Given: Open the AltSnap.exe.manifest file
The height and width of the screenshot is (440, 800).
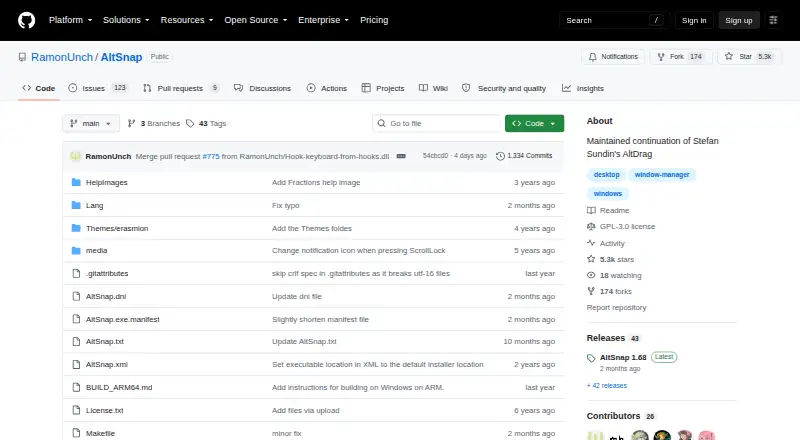Looking at the screenshot, I should 122,320.
